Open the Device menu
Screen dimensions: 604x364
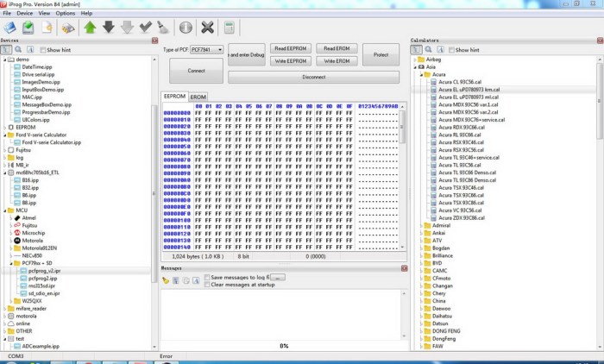[x=25, y=14]
